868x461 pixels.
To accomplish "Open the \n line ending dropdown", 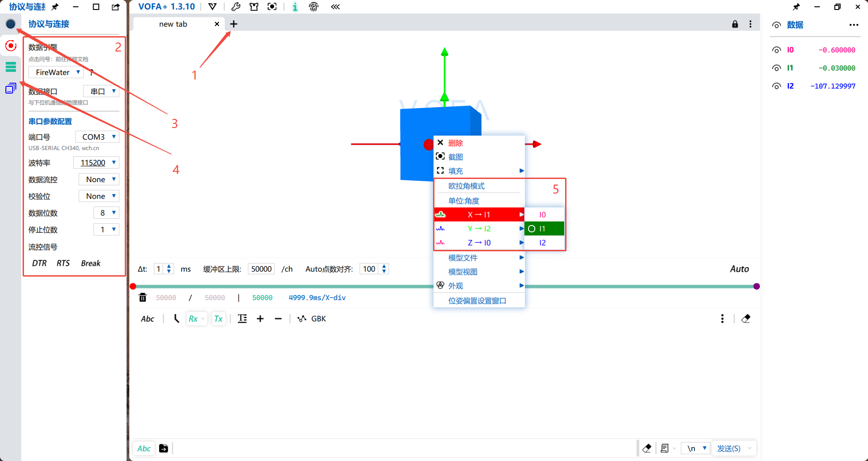I will tap(696, 448).
